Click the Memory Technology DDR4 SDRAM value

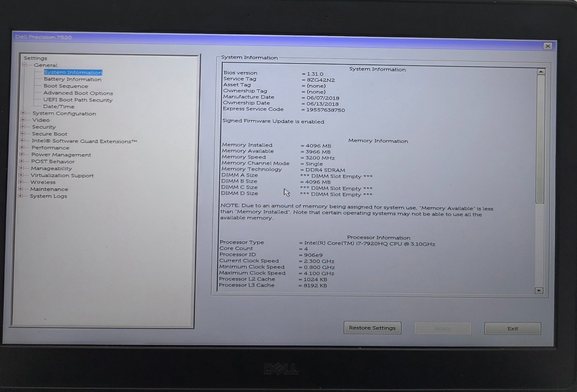[x=325, y=170]
